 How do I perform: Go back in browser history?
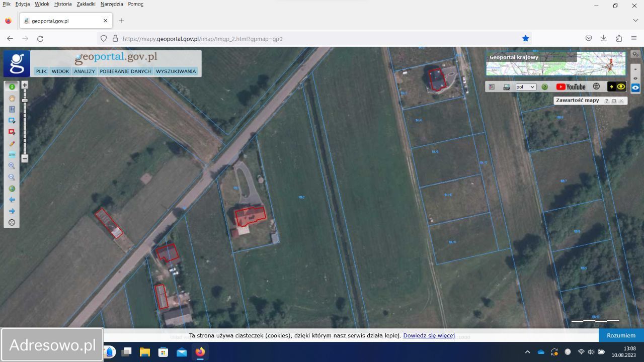(10, 38)
